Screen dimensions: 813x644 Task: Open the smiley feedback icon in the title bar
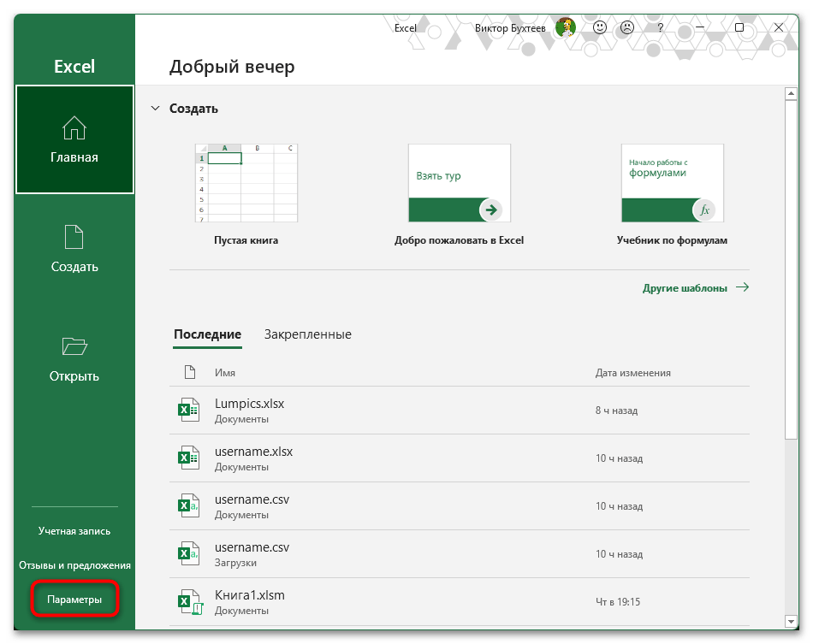coord(599,27)
